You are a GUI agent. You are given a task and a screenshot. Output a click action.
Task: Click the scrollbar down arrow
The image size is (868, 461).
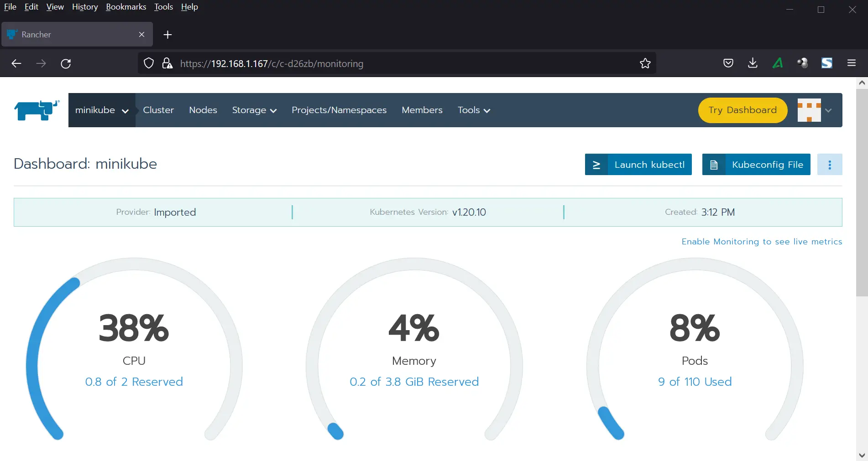[x=862, y=455]
